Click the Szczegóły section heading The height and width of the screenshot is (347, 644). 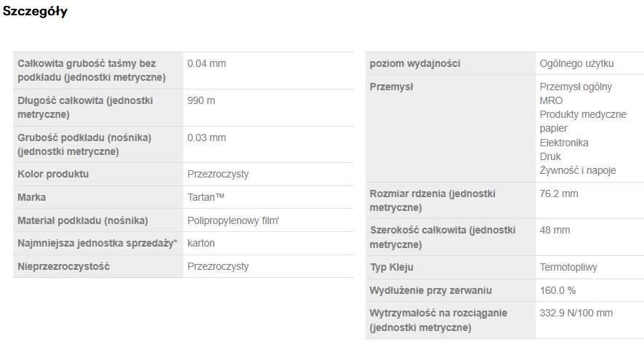click(35, 12)
